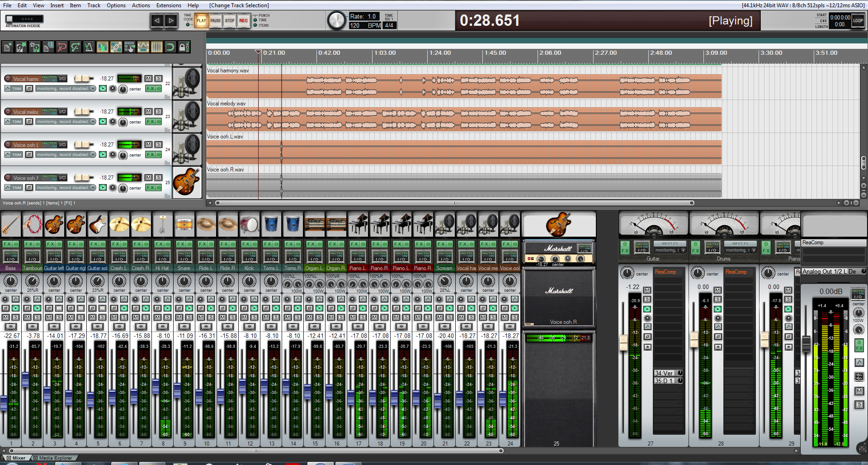Open ReaComp on Drums mixer strip

point(736,272)
